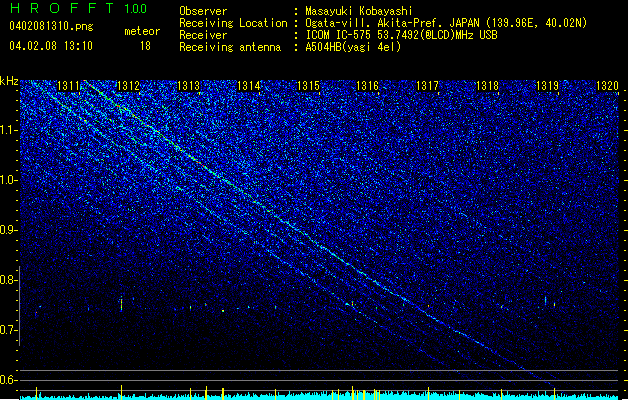629x400 pixels.
Task: Click the 1316 time axis label
Action: pyautogui.click(x=368, y=86)
